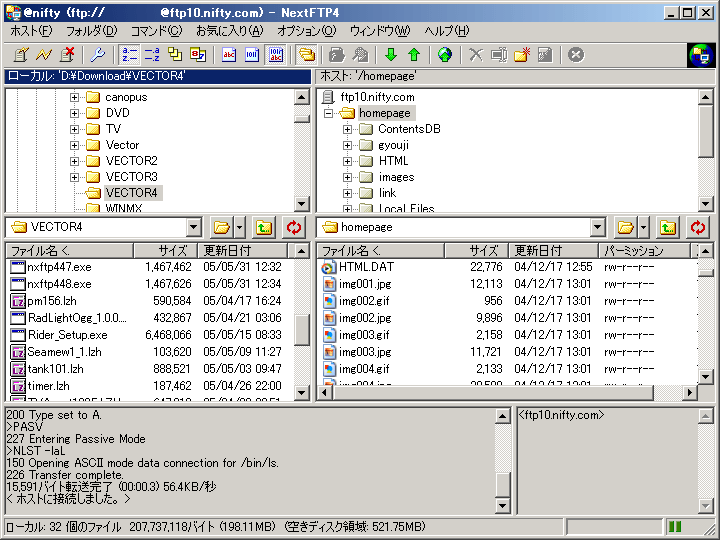Open the homepage host path dropdown

(597, 227)
